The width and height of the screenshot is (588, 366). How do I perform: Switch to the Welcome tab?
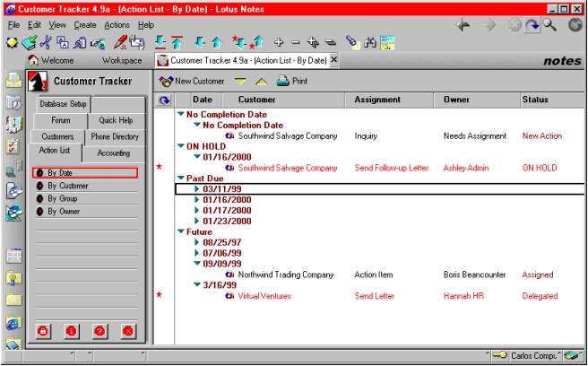point(51,60)
